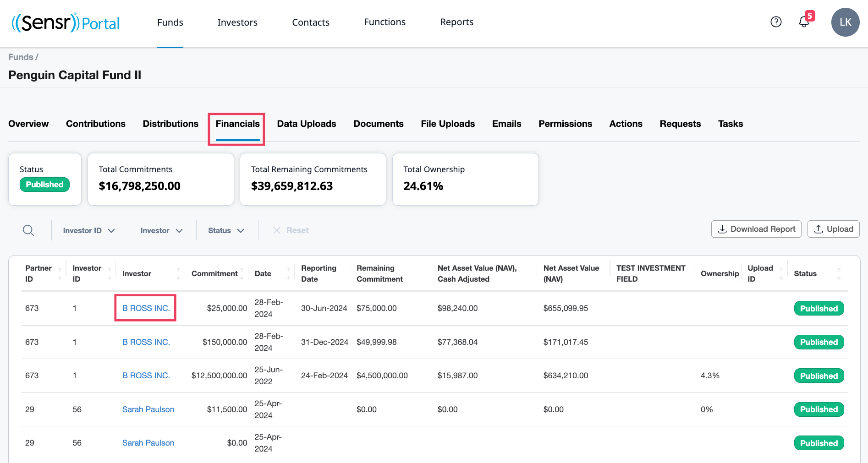The width and height of the screenshot is (868, 463).
Task: Switch to the Documents tab
Action: [x=379, y=124]
